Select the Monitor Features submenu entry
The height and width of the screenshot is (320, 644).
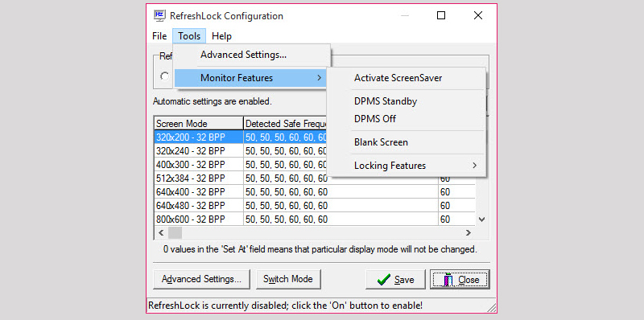pyautogui.click(x=250, y=78)
